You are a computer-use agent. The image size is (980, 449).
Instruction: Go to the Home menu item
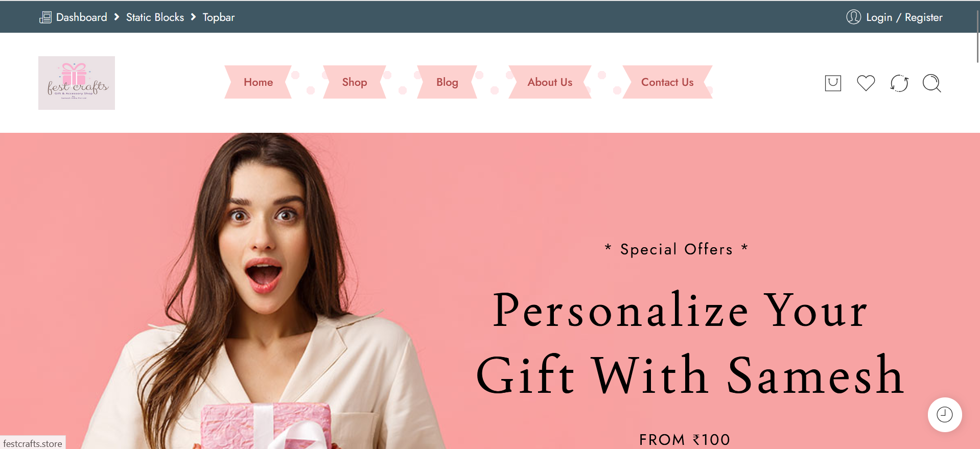pyautogui.click(x=258, y=82)
